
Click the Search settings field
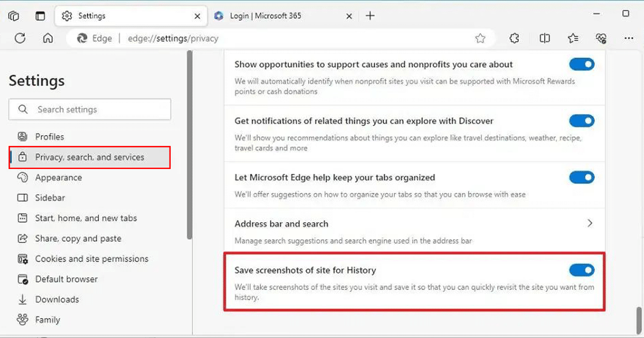[90, 109]
